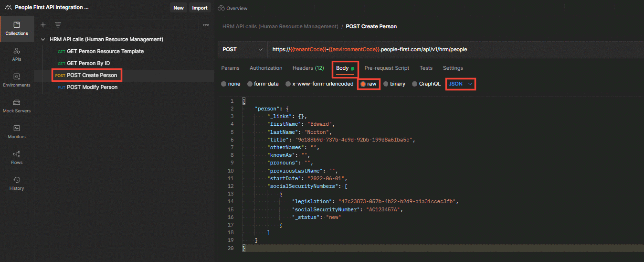This screenshot has width=644, height=262.
Task: Open the Headers (12) tab
Action: 308,68
